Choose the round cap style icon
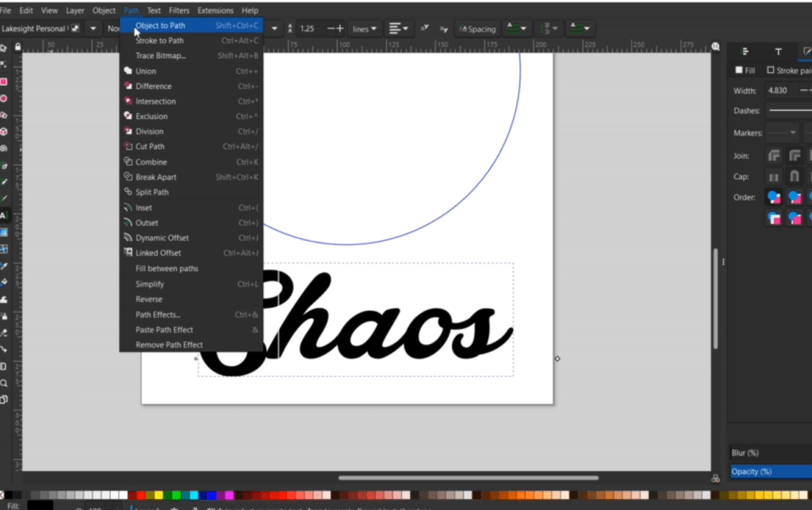The width and height of the screenshot is (812, 510). [794, 176]
